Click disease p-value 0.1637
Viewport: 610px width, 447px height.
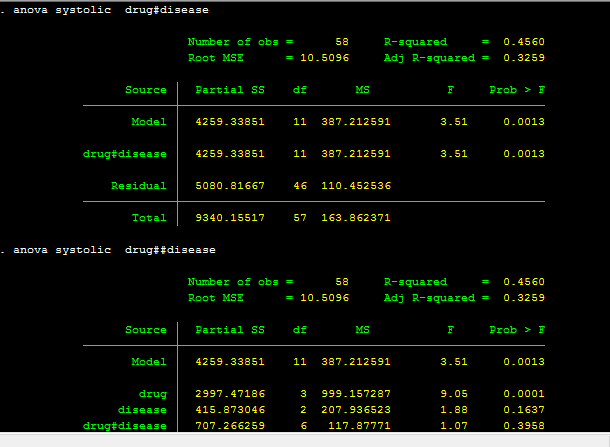[524, 410]
